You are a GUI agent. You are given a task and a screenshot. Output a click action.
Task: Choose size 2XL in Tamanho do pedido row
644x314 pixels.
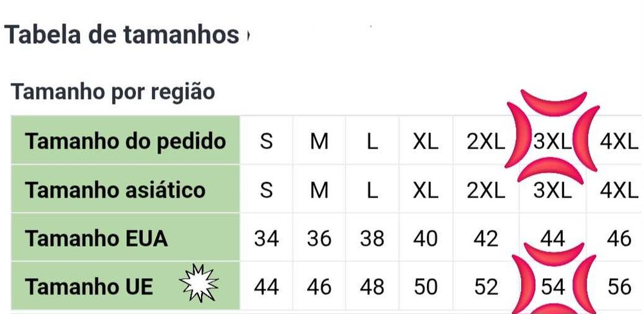pos(486,142)
